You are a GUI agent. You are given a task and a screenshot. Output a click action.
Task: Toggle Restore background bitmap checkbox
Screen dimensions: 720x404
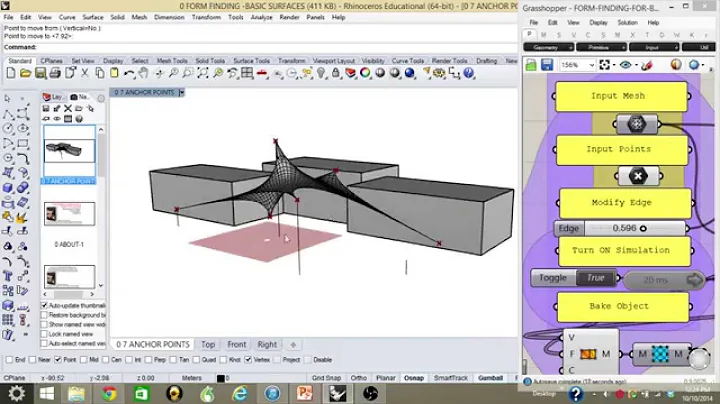(x=45, y=315)
